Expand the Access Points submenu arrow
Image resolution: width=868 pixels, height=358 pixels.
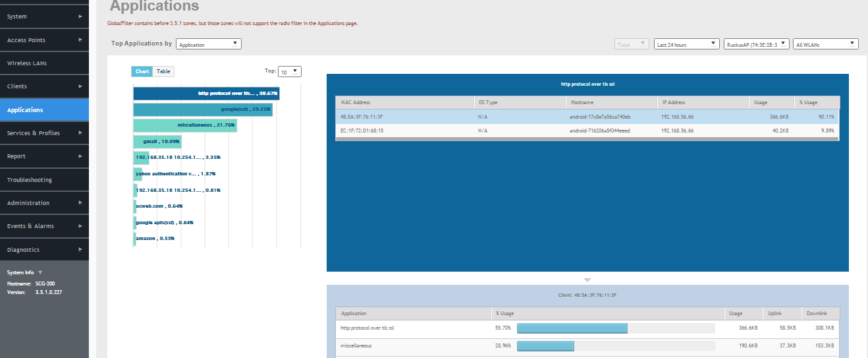click(80, 40)
